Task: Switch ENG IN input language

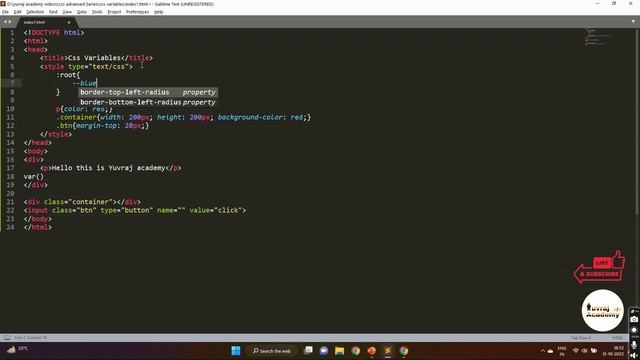Action: [562, 351]
